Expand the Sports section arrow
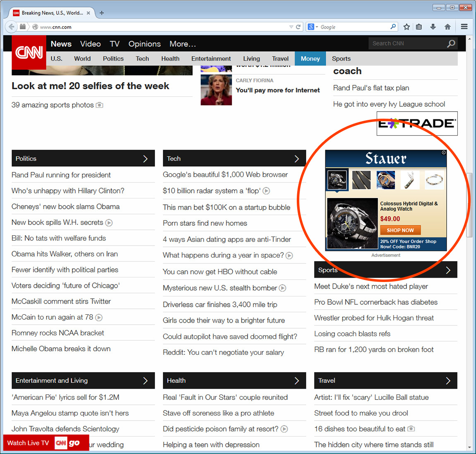The image size is (476, 454). point(448,270)
